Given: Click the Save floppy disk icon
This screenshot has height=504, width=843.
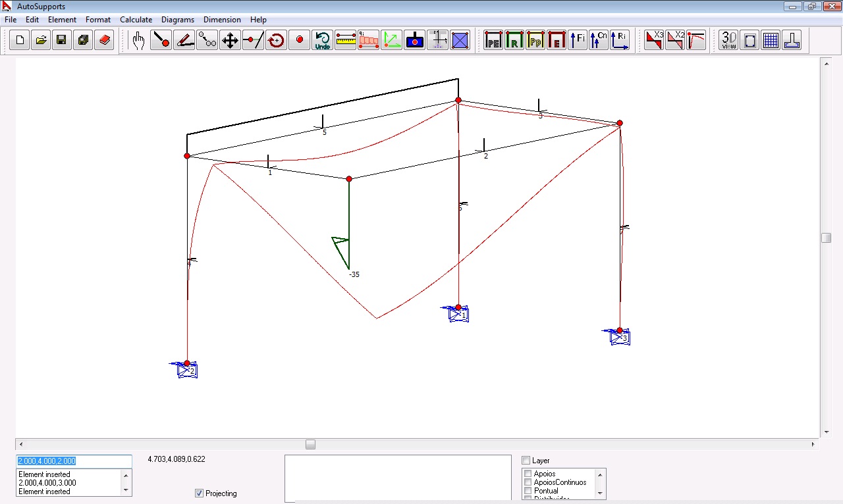Looking at the screenshot, I should pyautogui.click(x=61, y=41).
